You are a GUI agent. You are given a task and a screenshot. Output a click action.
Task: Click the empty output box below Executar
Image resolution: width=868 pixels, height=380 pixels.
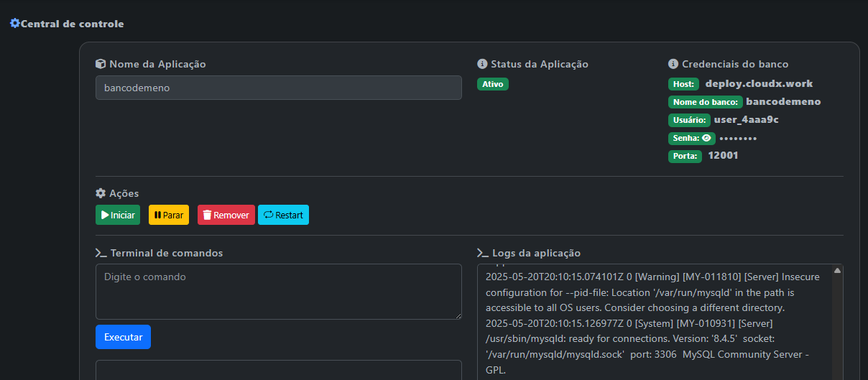click(279, 370)
